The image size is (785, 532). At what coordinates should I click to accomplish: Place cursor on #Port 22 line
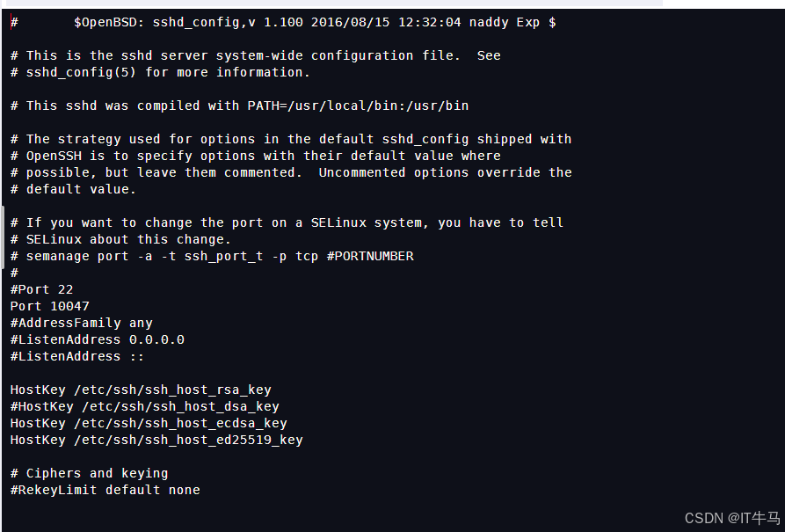(x=41, y=289)
